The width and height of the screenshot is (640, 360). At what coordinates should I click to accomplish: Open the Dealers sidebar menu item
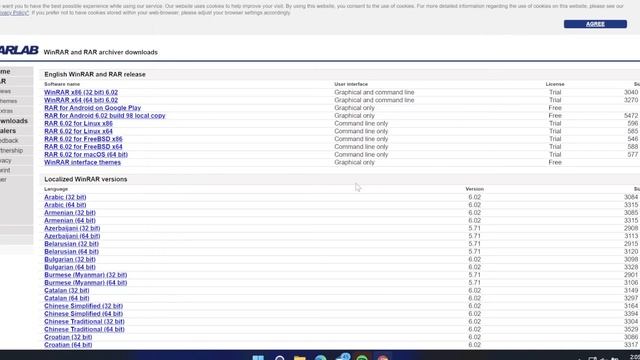(x=8, y=131)
